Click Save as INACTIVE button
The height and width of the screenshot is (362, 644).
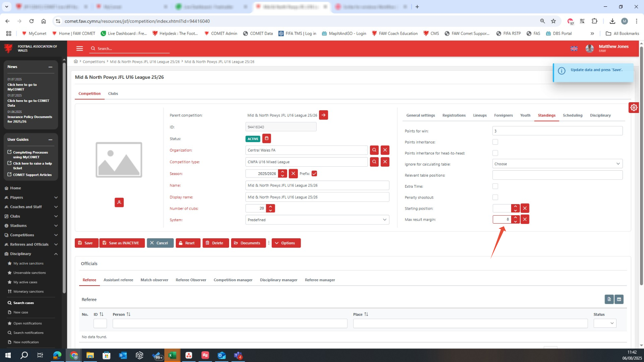122,243
